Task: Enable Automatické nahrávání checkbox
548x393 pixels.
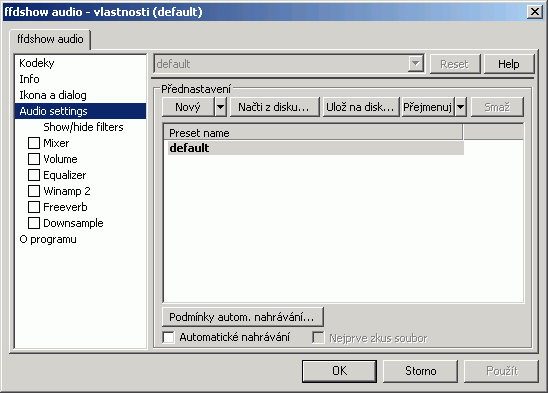Action: coord(168,337)
